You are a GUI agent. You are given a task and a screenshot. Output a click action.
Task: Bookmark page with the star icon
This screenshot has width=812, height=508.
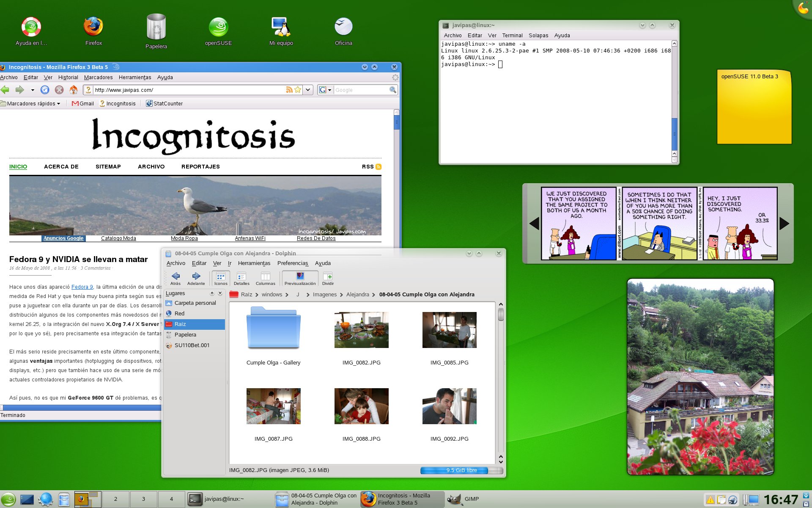(x=298, y=90)
